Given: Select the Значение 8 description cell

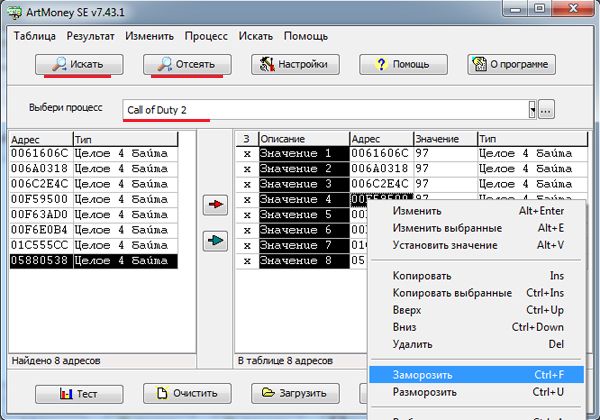Looking at the screenshot, I should (x=304, y=261).
